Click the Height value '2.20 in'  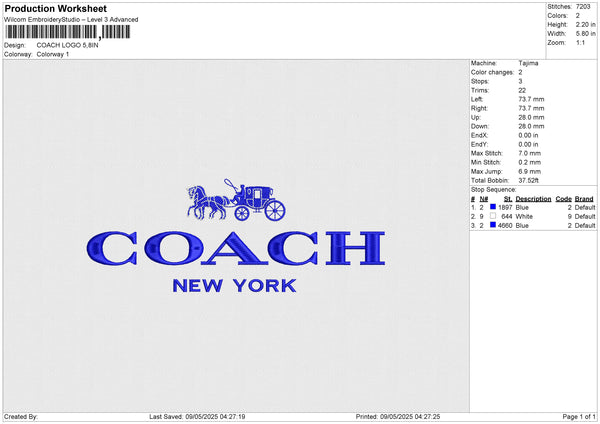(x=585, y=24)
